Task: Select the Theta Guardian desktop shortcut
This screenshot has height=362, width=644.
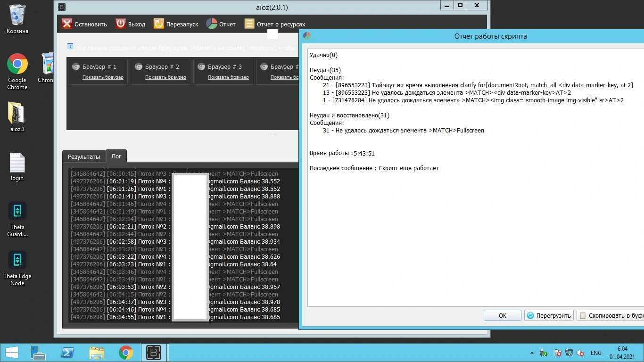Action: point(17,220)
